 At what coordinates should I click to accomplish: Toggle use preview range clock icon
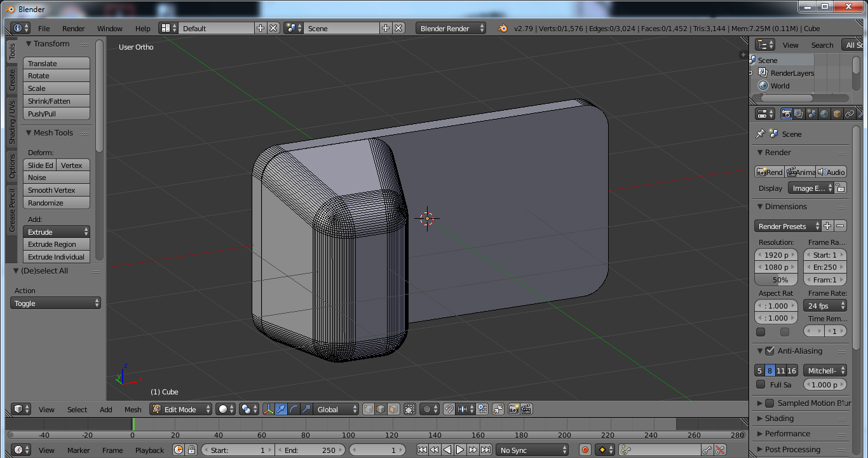click(179, 450)
